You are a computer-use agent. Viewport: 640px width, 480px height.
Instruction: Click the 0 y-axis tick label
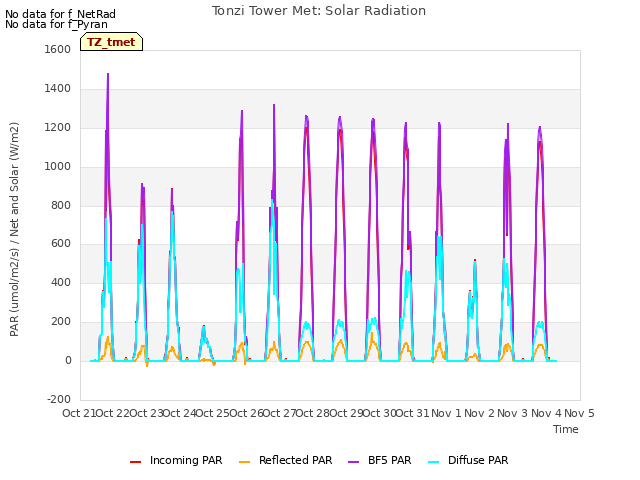click(x=68, y=360)
